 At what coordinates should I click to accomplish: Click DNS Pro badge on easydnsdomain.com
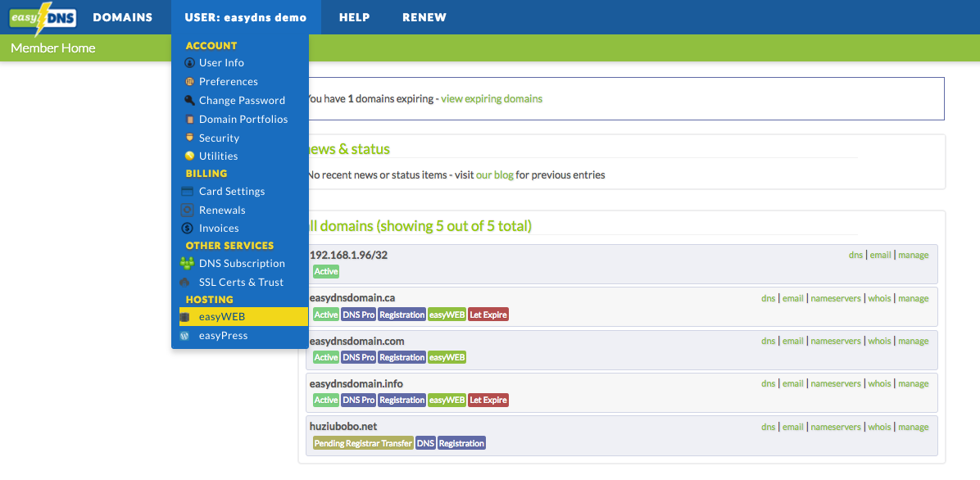point(359,357)
